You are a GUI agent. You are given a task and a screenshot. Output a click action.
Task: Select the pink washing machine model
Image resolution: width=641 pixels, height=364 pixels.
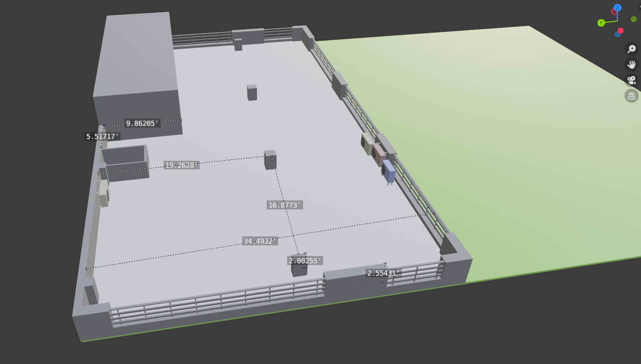pos(378,155)
